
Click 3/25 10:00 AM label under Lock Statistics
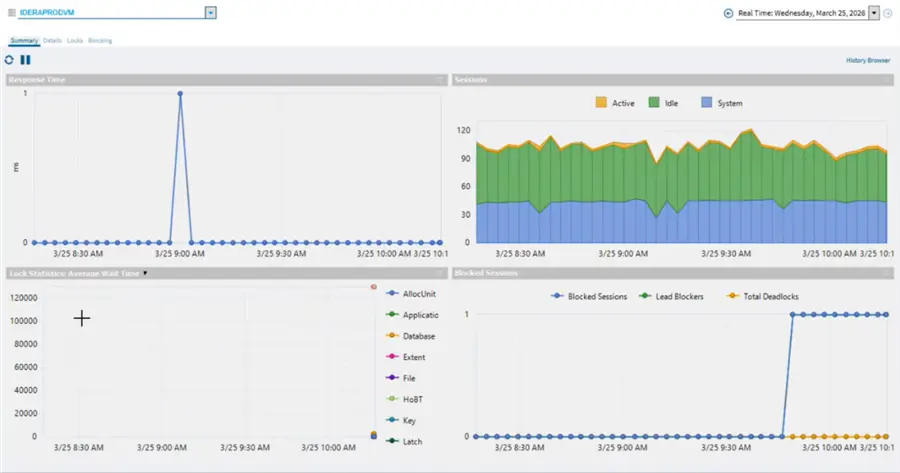click(x=328, y=447)
